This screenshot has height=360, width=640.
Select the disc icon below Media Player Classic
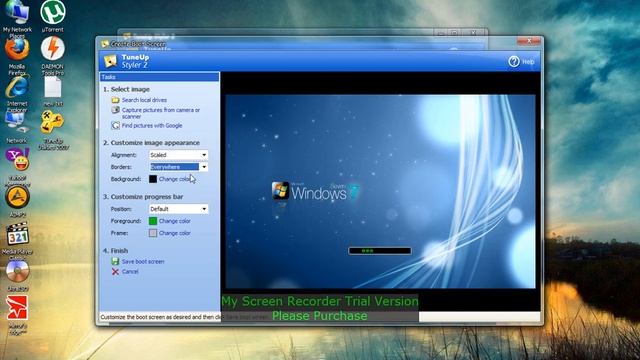pos(17,271)
